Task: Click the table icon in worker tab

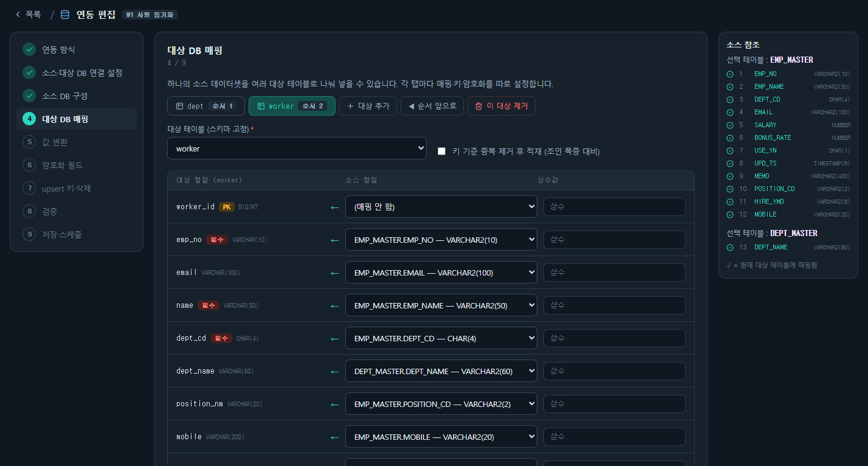Action: click(261, 106)
